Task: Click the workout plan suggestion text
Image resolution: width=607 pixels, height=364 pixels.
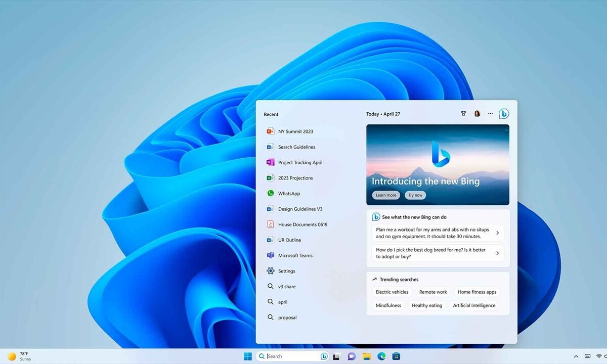Action: click(x=431, y=233)
